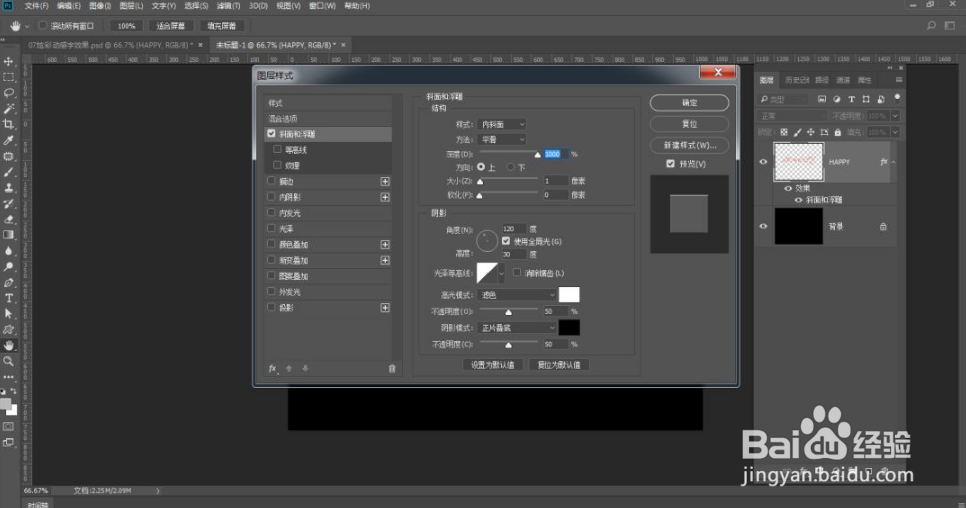This screenshot has height=508, width=966.
Task: Click the fx badge on HAPPY layer
Action: click(x=883, y=161)
